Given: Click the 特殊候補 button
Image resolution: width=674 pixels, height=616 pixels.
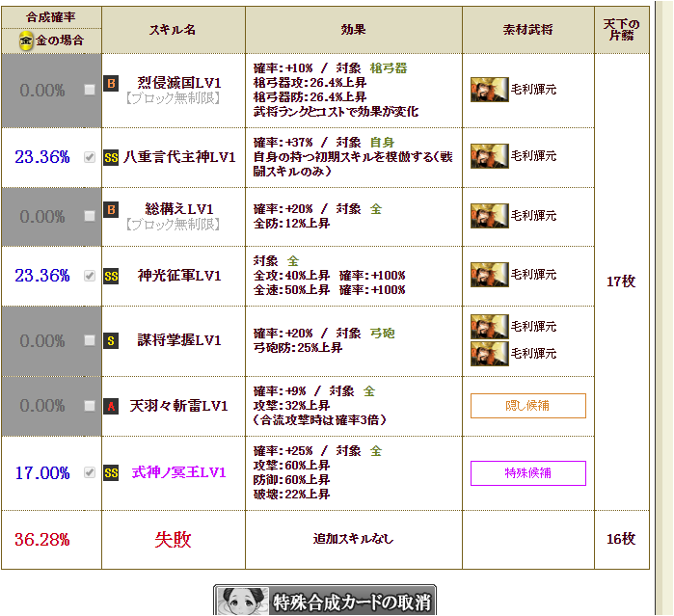Looking at the screenshot, I should click(527, 473).
